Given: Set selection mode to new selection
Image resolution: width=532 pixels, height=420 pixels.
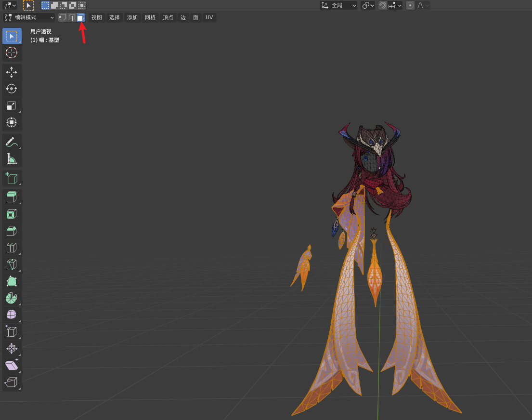Looking at the screenshot, I should pyautogui.click(x=45, y=5).
